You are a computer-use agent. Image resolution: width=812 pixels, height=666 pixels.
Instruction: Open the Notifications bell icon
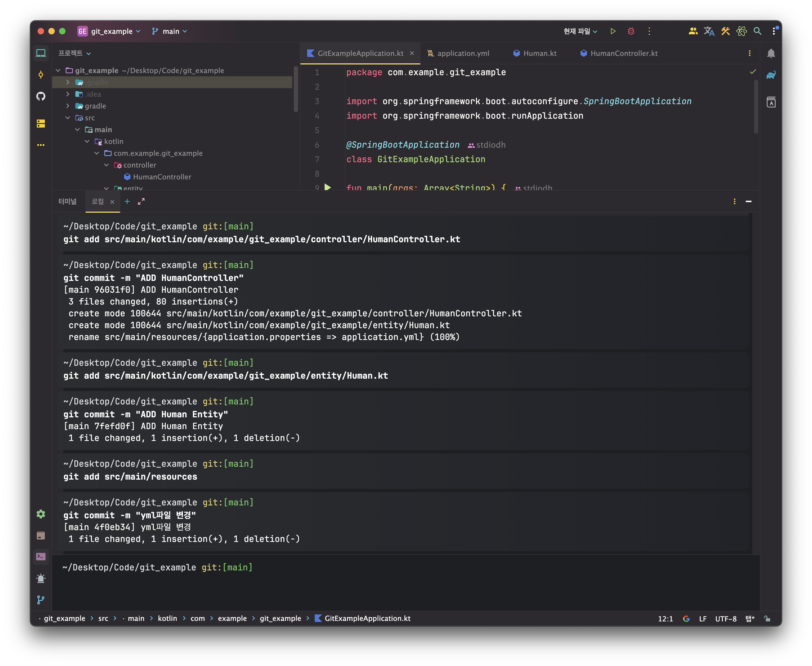[771, 53]
